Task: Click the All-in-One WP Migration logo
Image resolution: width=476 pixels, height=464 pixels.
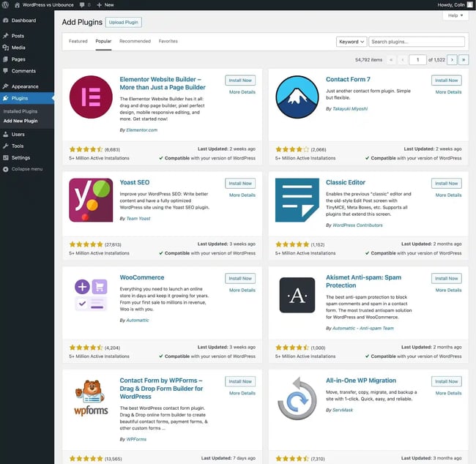Action: pyautogui.click(x=297, y=398)
